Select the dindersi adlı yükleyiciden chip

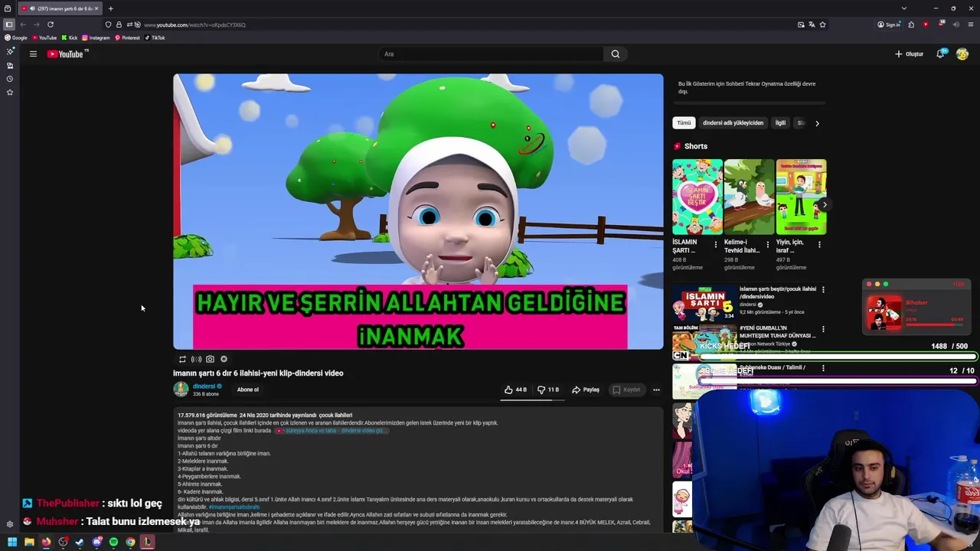pos(733,122)
